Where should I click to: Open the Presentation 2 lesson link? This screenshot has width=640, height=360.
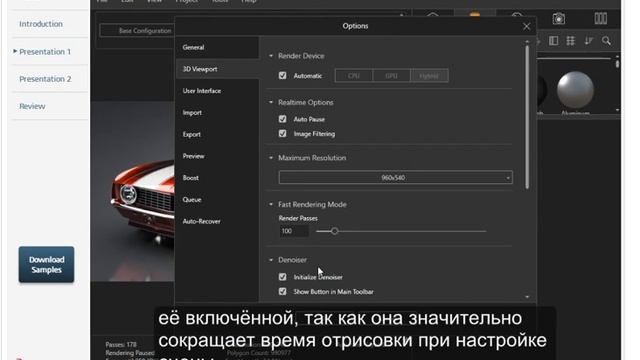[x=45, y=79]
